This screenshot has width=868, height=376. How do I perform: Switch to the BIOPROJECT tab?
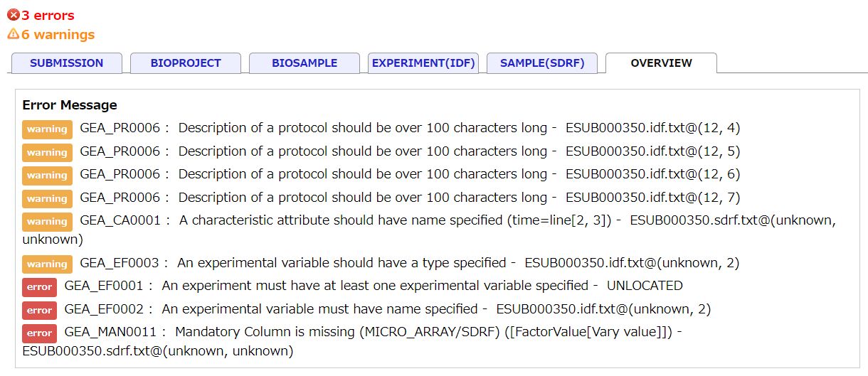tap(186, 63)
